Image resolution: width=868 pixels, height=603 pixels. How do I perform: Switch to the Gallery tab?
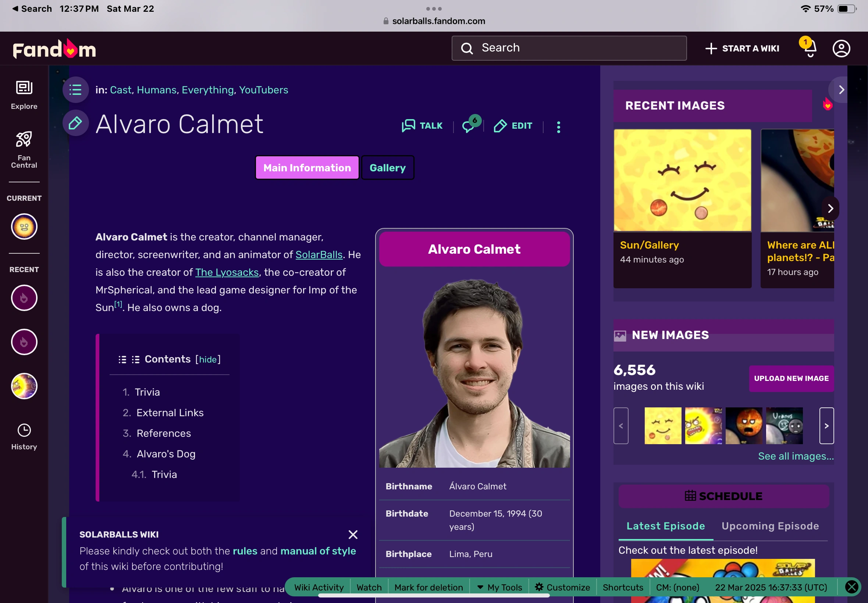387,168
